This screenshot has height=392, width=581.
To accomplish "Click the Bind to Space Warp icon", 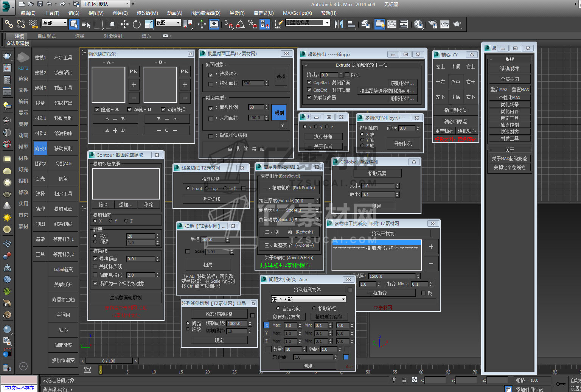I will click(34, 24).
